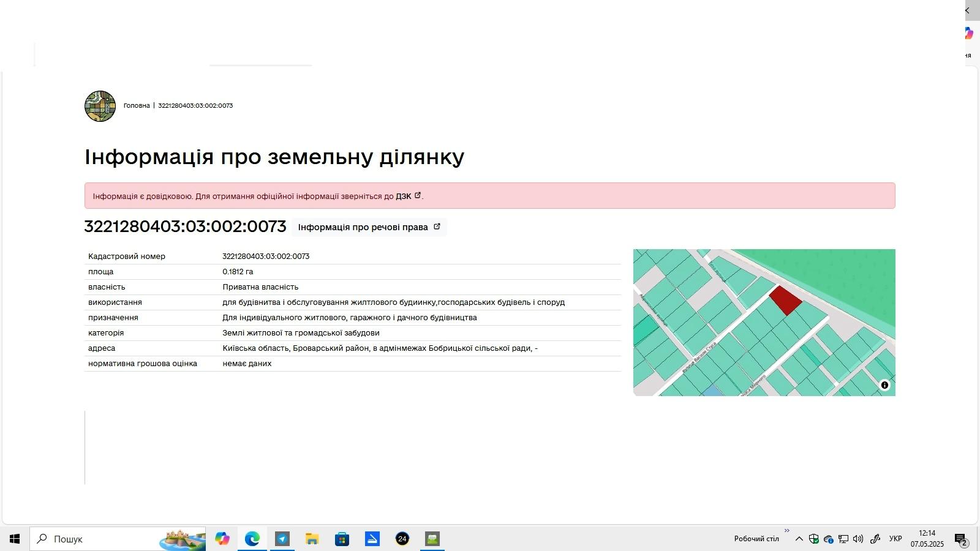Open the Privat24 taskbar app
The height and width of the screenshot is (551, 980).
(x=402, y=539)
